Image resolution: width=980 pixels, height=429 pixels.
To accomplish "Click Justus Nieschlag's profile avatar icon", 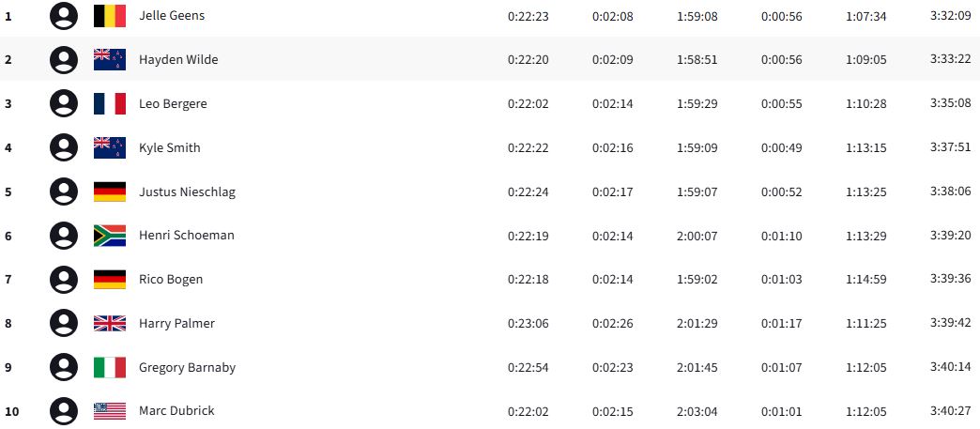I will pos(63,192).
